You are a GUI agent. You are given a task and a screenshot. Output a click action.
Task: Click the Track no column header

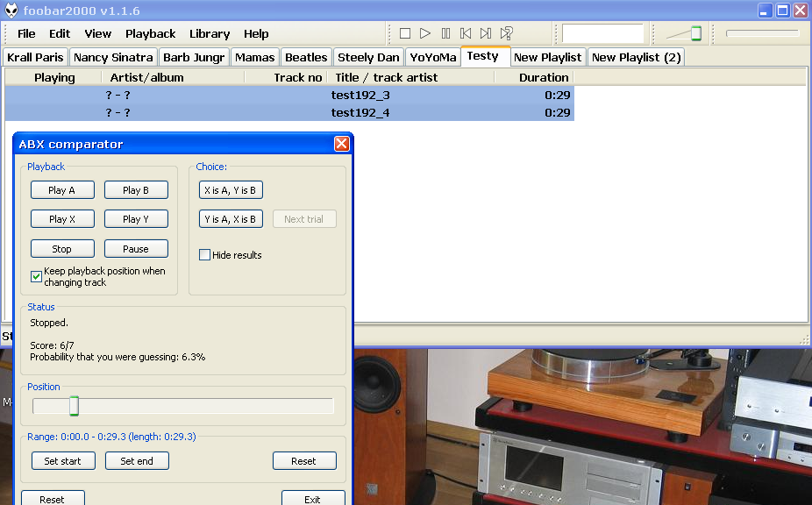click(286, 78)
